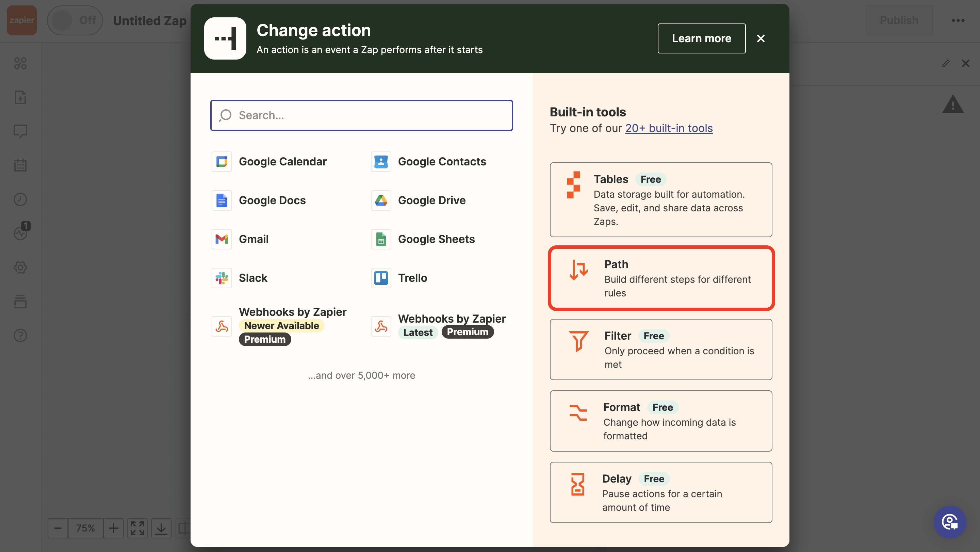Image resolution: width=980 pixels, height=552 pixels.
Task: Click the zoom out minus button
Action: [x=58, y=527]
